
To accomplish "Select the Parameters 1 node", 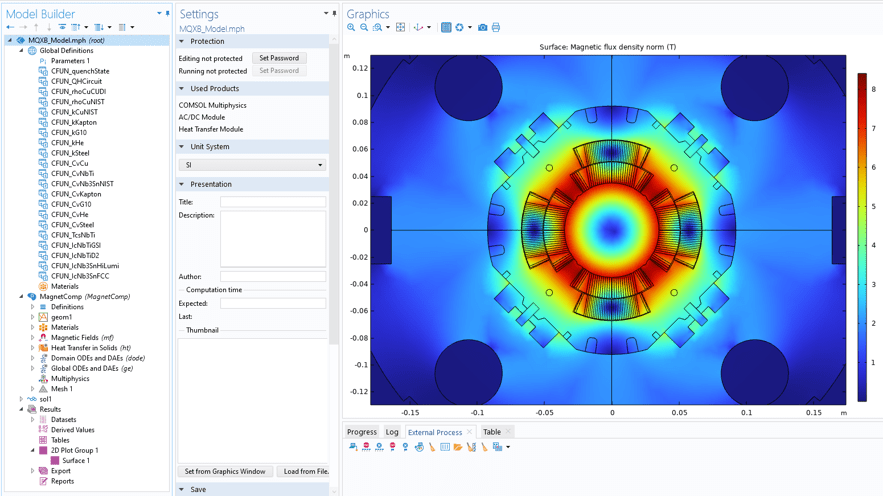I will point(70,61).
